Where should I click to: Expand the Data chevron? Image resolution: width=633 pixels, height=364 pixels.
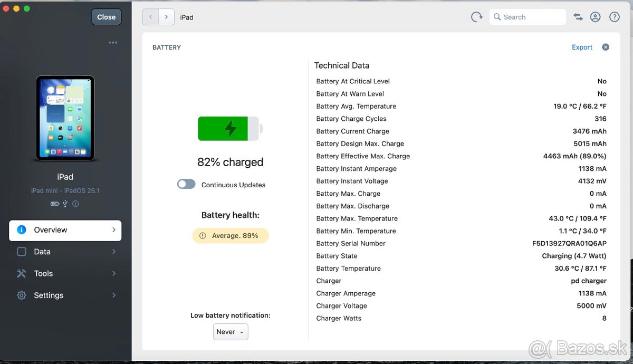[x=113, y=252]
